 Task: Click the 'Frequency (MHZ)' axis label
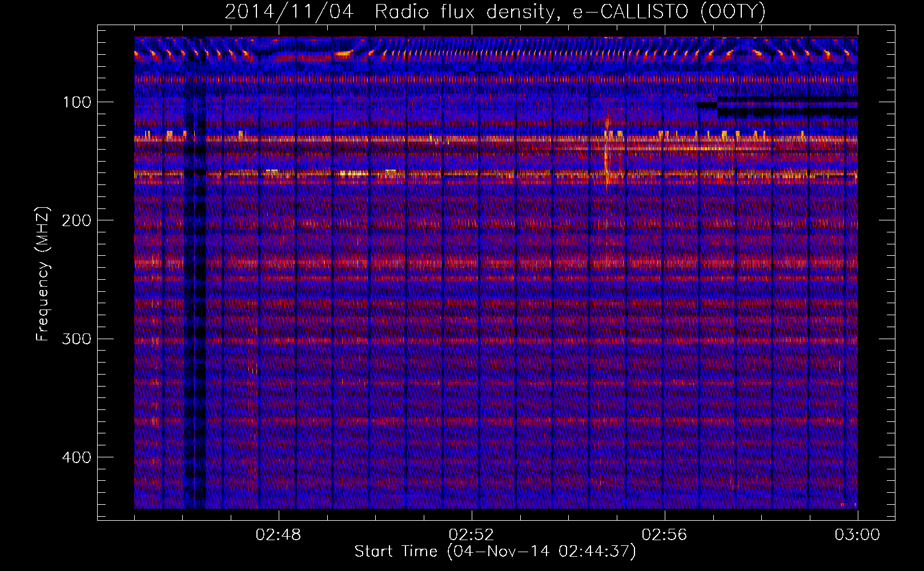[43, 274]
